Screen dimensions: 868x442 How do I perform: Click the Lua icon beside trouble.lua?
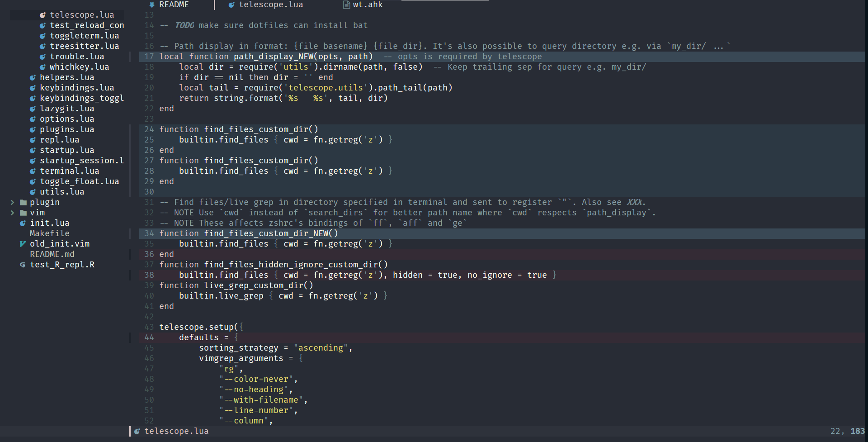pyautogui.click(x=42, y=57)
